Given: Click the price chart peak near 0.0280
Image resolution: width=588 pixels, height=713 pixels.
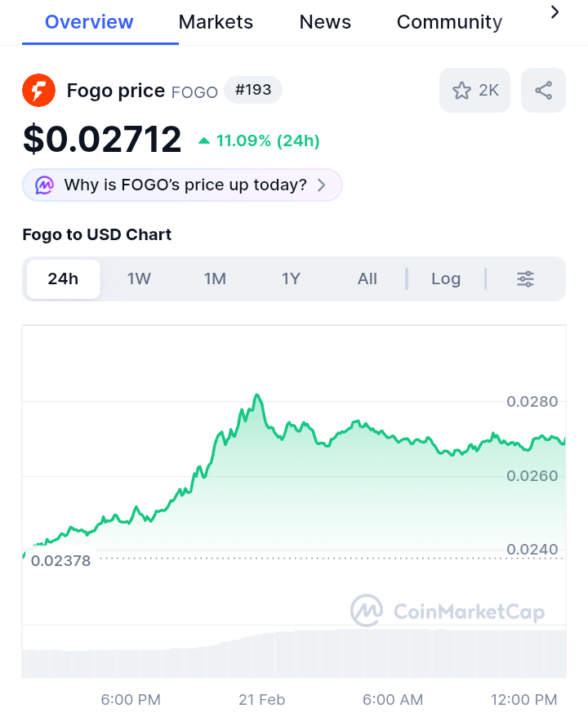Looking at the screenshot, I should [x=257, y=396].
